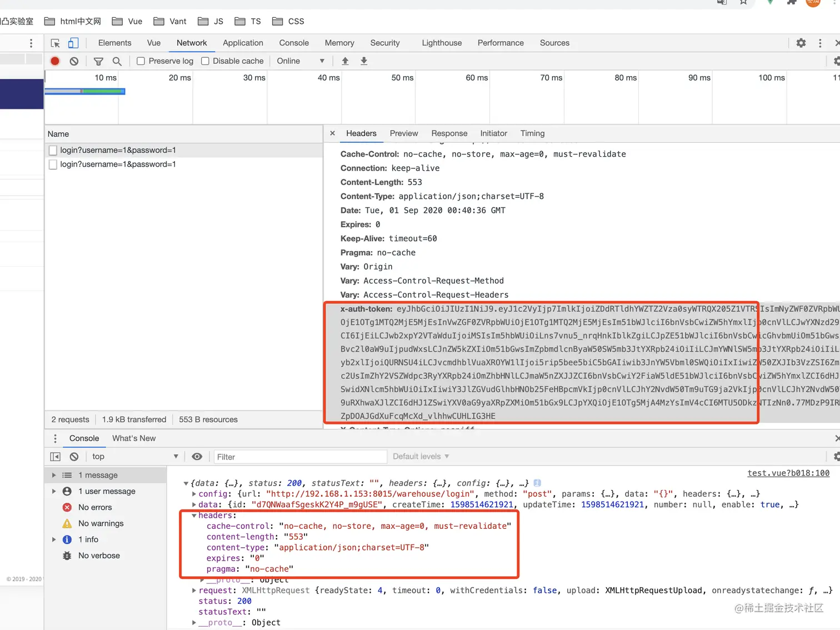This screenshot has width=840, height=630.
Task: Open the Vant bookmark folder
Action: 170,21
